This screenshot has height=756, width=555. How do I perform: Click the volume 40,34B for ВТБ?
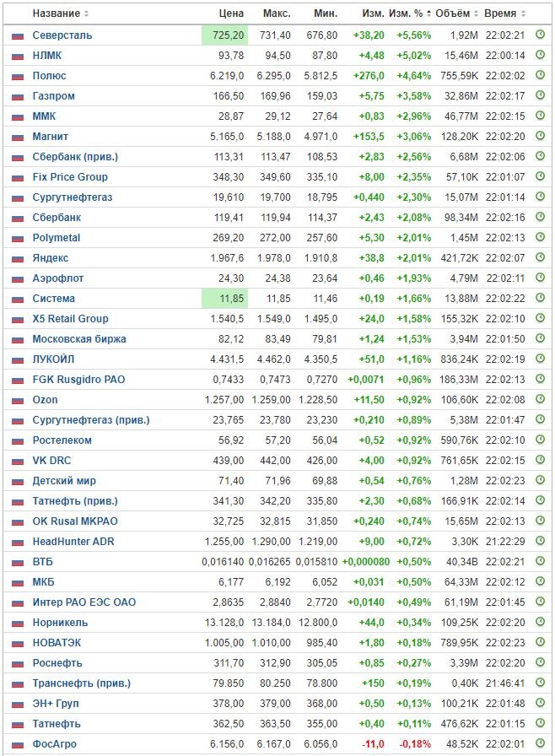point(462,562)
